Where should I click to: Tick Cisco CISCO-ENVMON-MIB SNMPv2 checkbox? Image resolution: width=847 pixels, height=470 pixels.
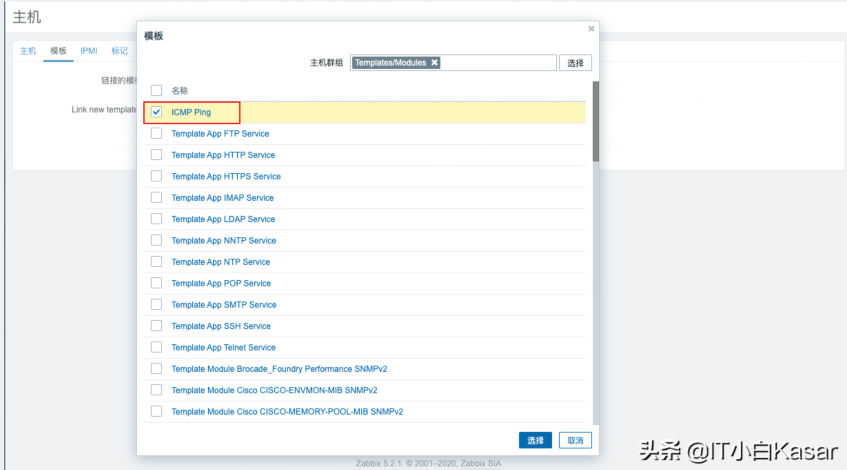[156, 390]
